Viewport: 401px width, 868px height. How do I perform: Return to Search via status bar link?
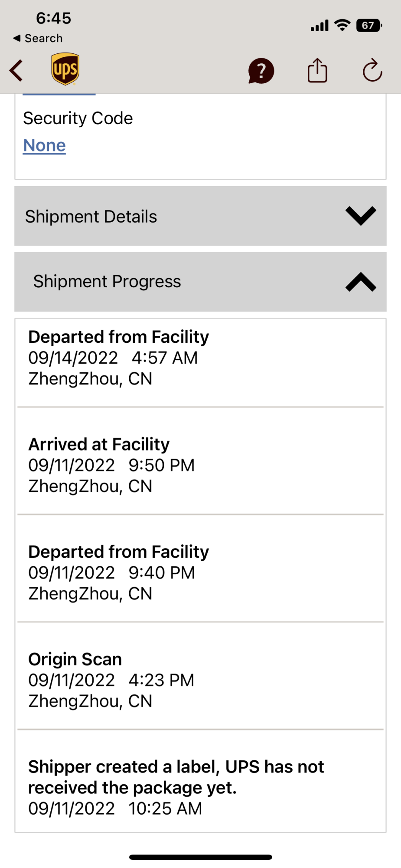[38, 38]
